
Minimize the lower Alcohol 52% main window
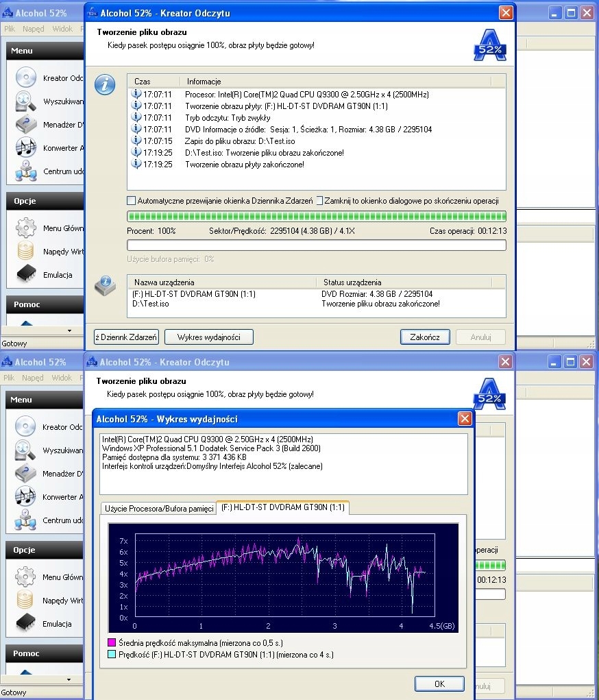(554, 362)
